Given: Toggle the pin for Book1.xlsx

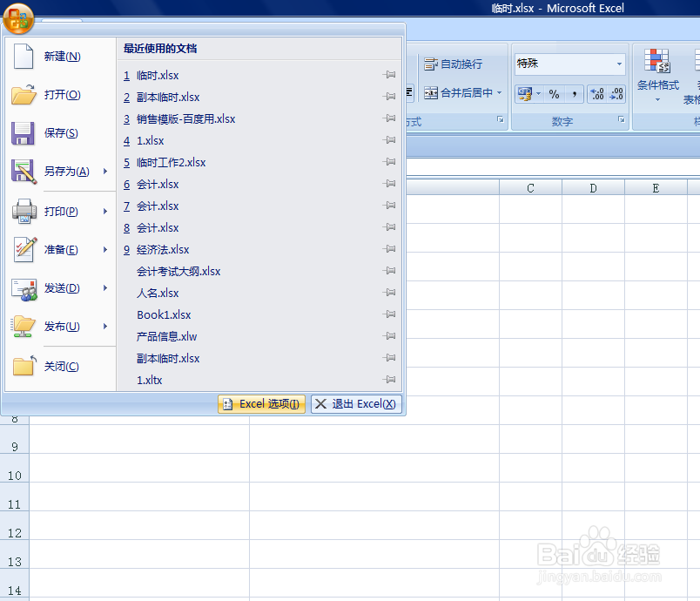Looking at the screenshot, I should pyautogui.click(x=389, y=314).
